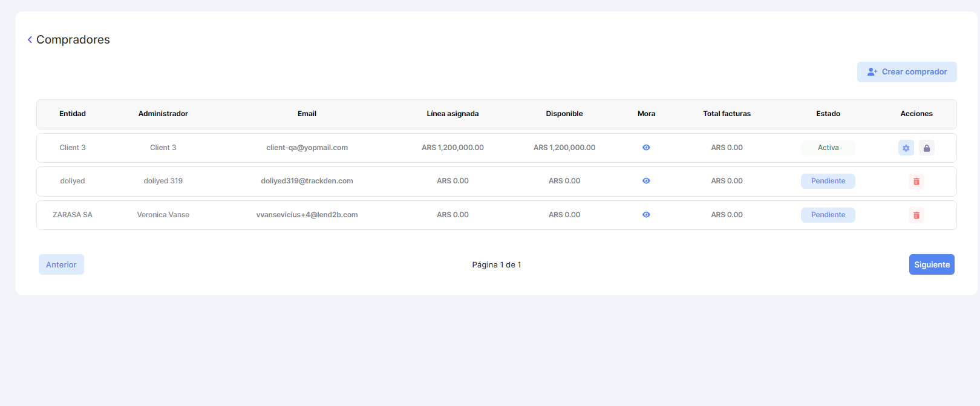Select the Veronica Vanse administrator cell
Screen dimensions: 980x406
163,215
